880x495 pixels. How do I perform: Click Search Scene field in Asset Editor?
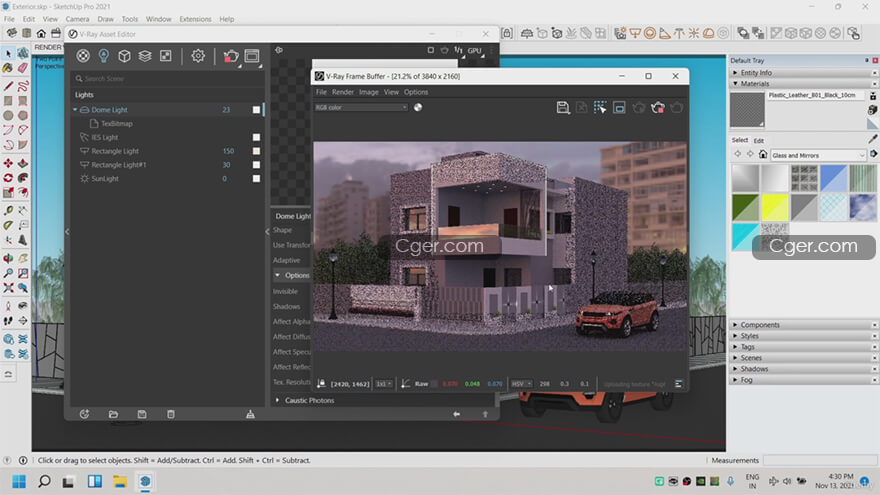(x=166, y=79)
